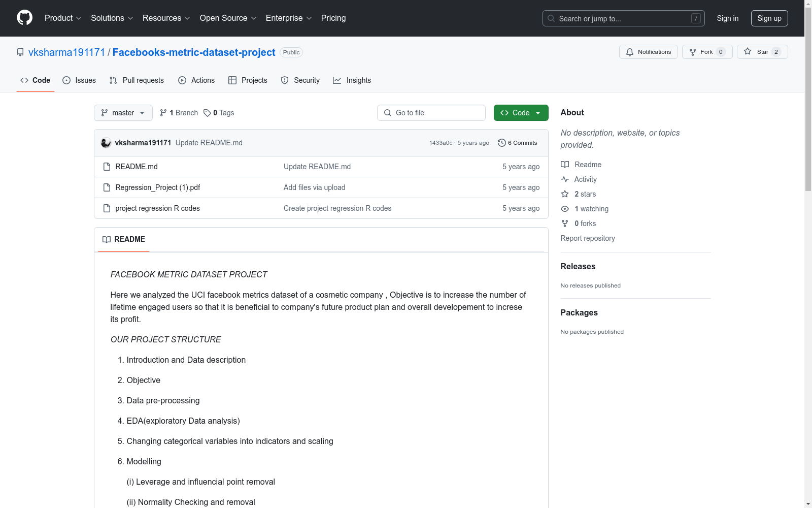Click the book icon in README header
The height and width of the screenshot is (508, 812).
pos(107,239)
